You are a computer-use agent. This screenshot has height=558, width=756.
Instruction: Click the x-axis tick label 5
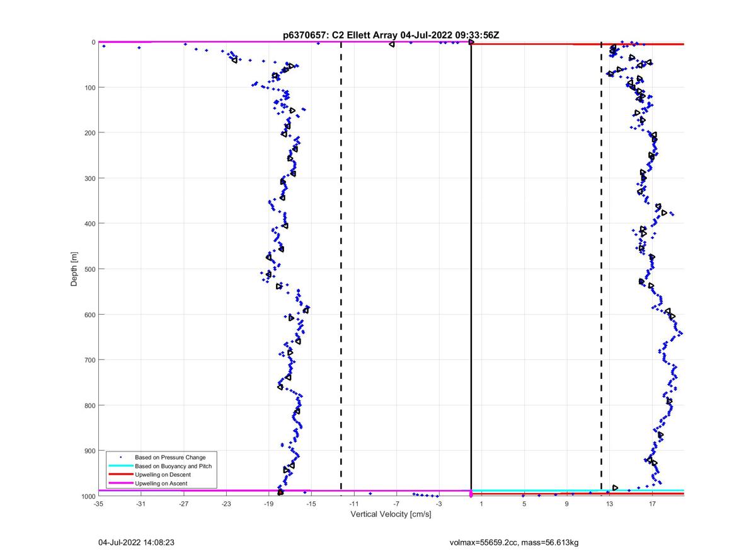524,504
